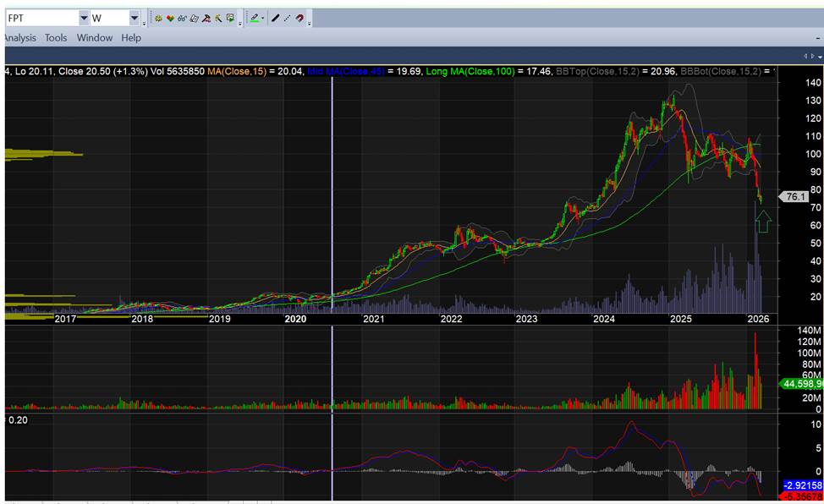824x504 pixels.
Task: Click the 76.1 last price tag
Action: (794, 196)
